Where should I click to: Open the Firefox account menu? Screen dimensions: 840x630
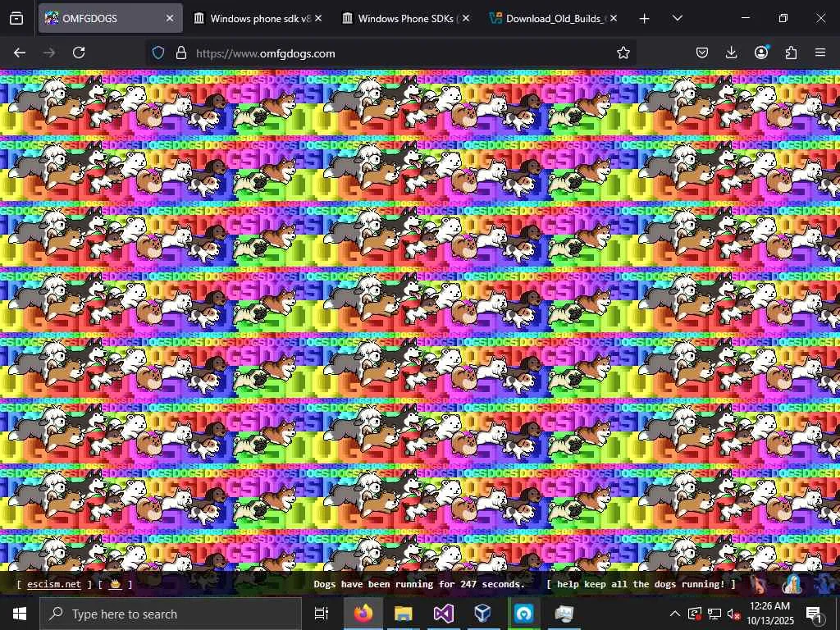coord(761,52)
